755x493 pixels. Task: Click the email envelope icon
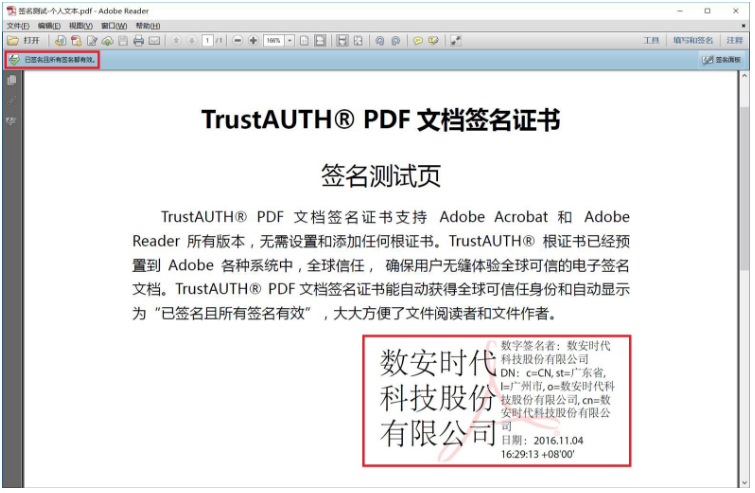point(154,41)
